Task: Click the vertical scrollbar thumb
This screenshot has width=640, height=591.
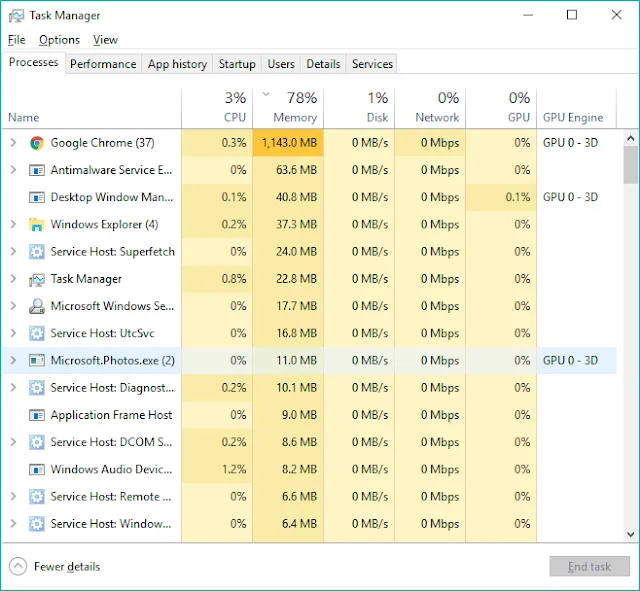Action: click(x=631, y=165)
